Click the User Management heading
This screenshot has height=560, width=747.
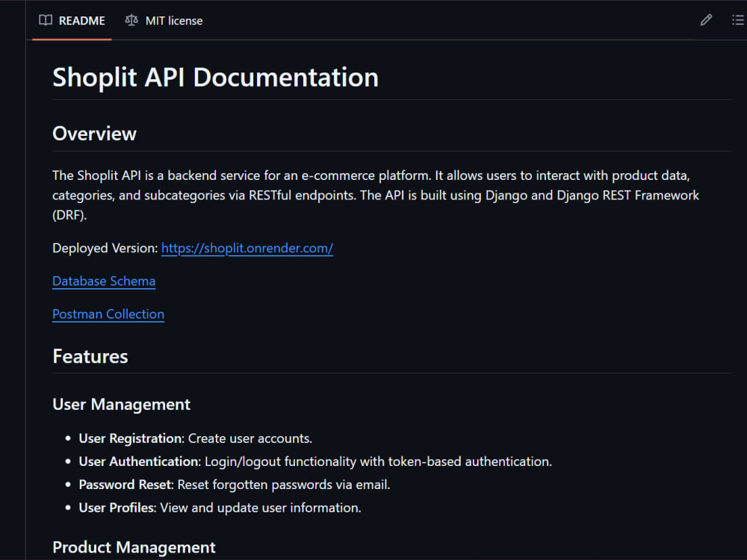coord(121,404)
